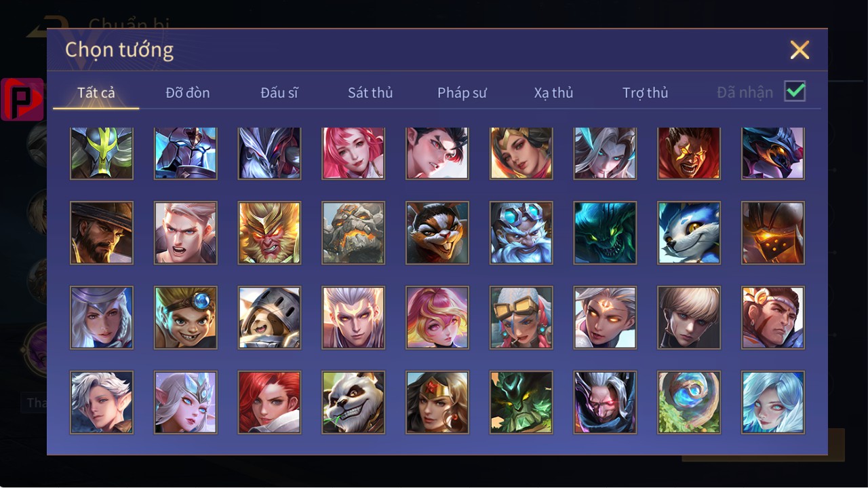Pick the cowboy hat bearded hero

[102, 233]
